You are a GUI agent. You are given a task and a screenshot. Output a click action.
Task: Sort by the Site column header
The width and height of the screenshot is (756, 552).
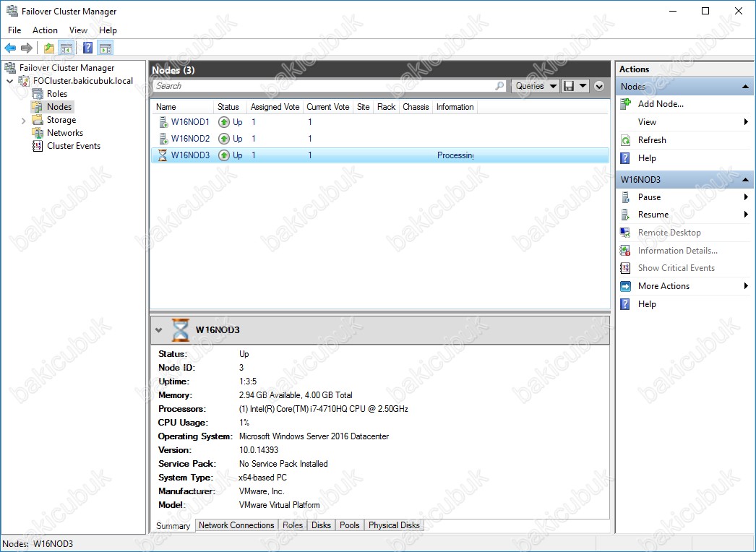point(364,107)
